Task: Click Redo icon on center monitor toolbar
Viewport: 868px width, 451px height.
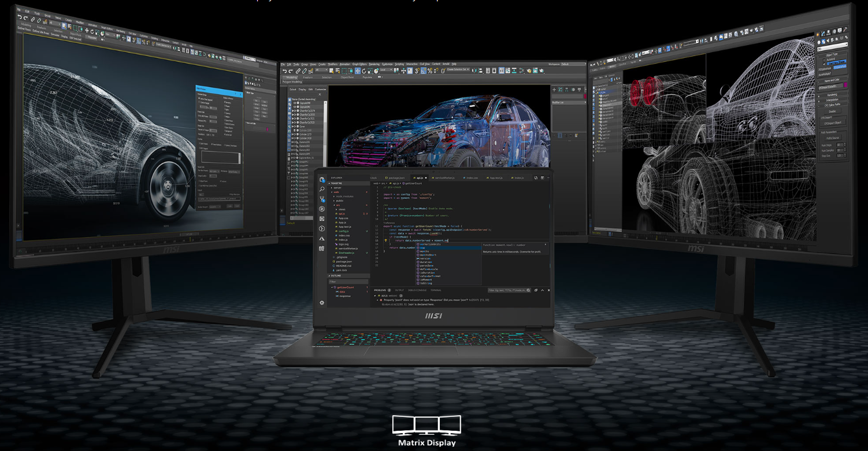Action: point(291,71)
